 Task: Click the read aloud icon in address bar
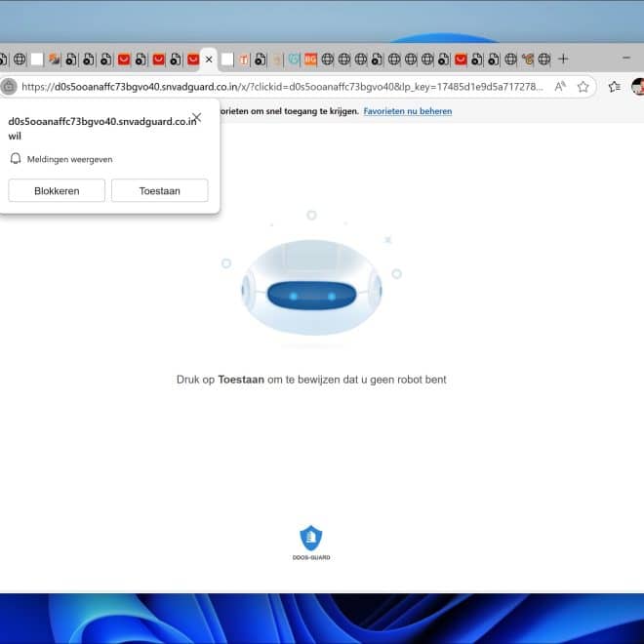point(560,87)
